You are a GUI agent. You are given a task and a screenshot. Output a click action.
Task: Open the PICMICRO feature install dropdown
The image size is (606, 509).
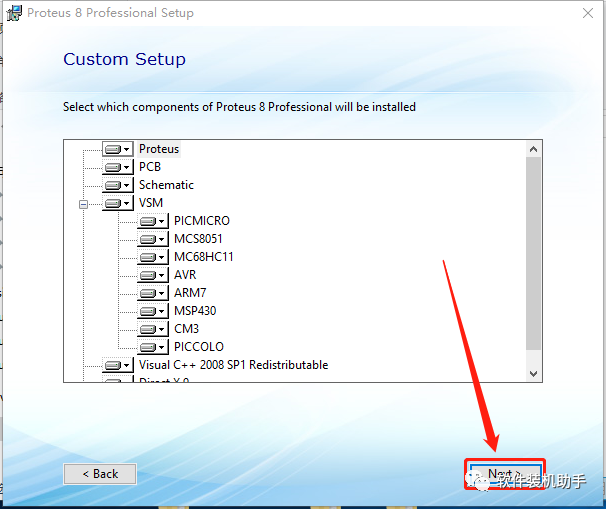click(x=153, y=221)
